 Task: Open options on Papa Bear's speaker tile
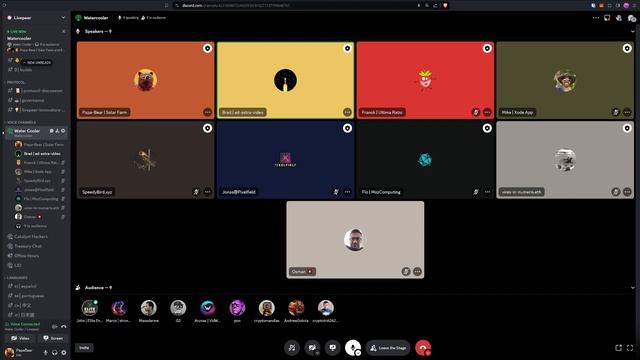(x=207, y=112)
